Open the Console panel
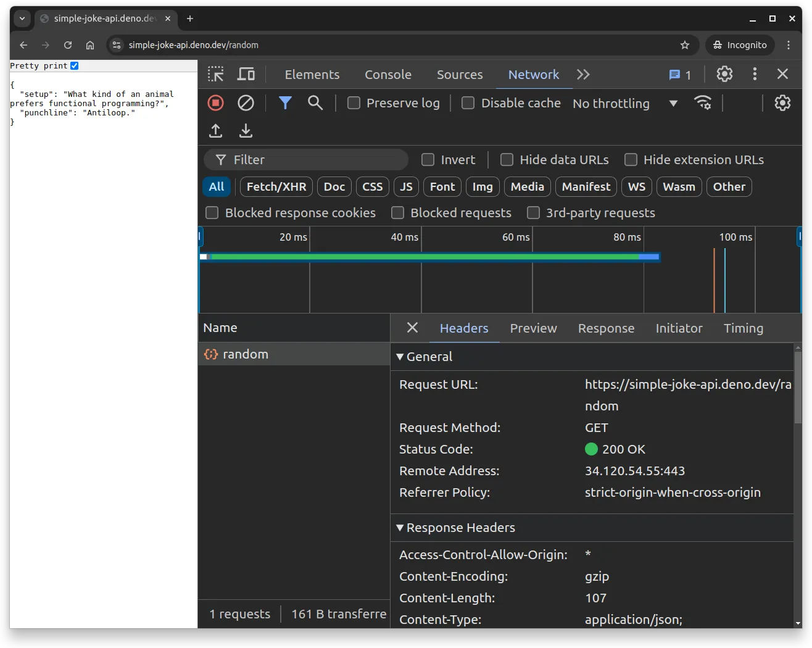 click(387, 74)
